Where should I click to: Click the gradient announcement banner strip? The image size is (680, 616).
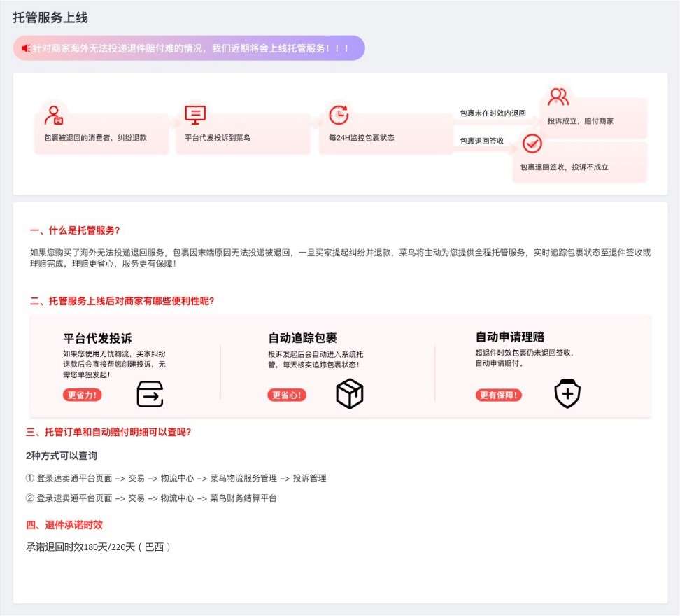(189, 49)
